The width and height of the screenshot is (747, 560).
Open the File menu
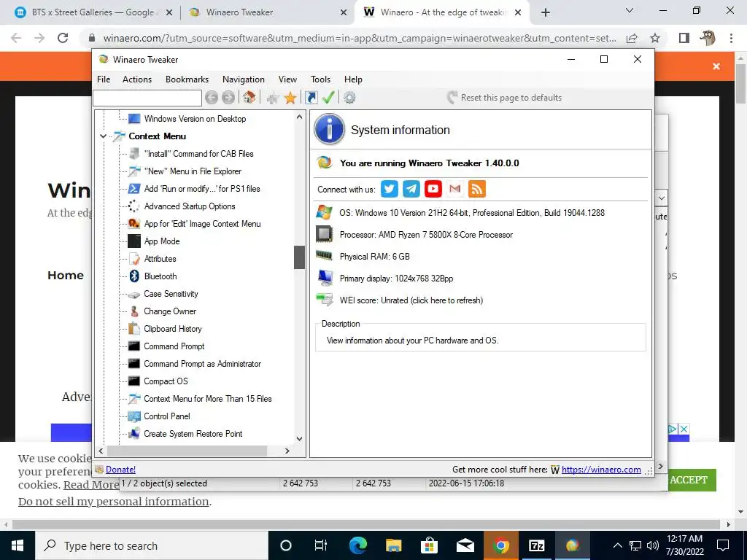click(x=104, y=79)
